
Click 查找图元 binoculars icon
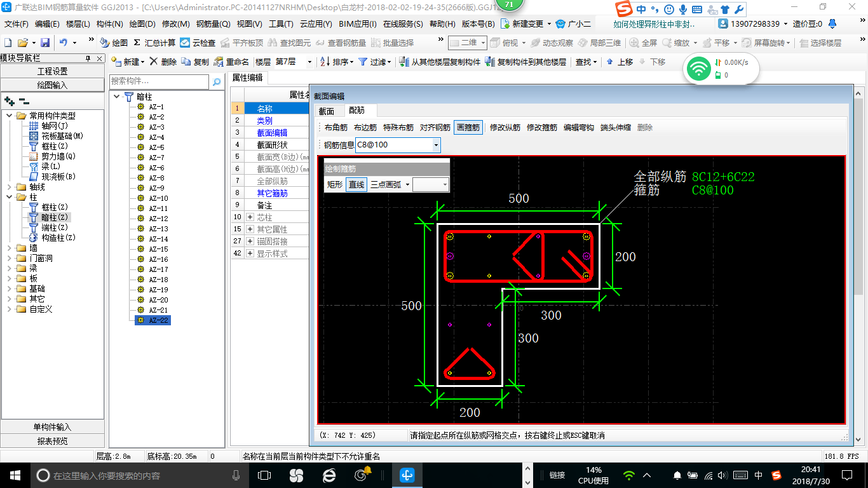pos(289,43)
